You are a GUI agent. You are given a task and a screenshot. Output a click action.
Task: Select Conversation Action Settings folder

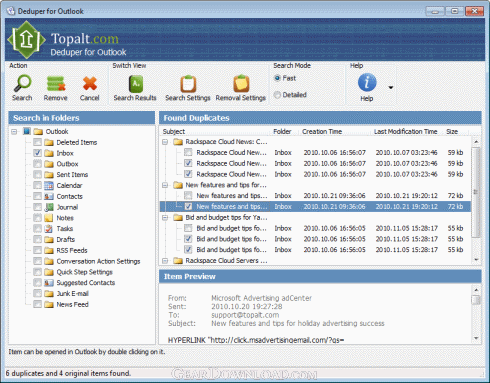(x=98, y=261)
